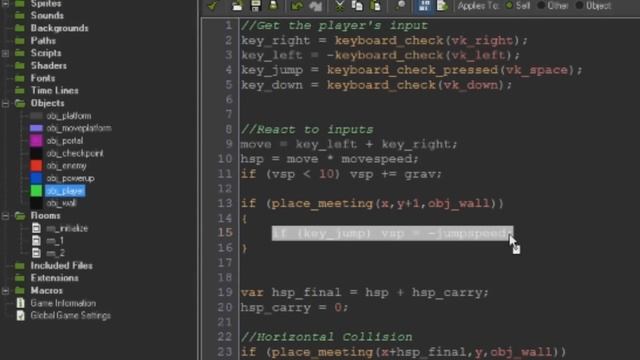Click the save code toolbar icon

256,6
